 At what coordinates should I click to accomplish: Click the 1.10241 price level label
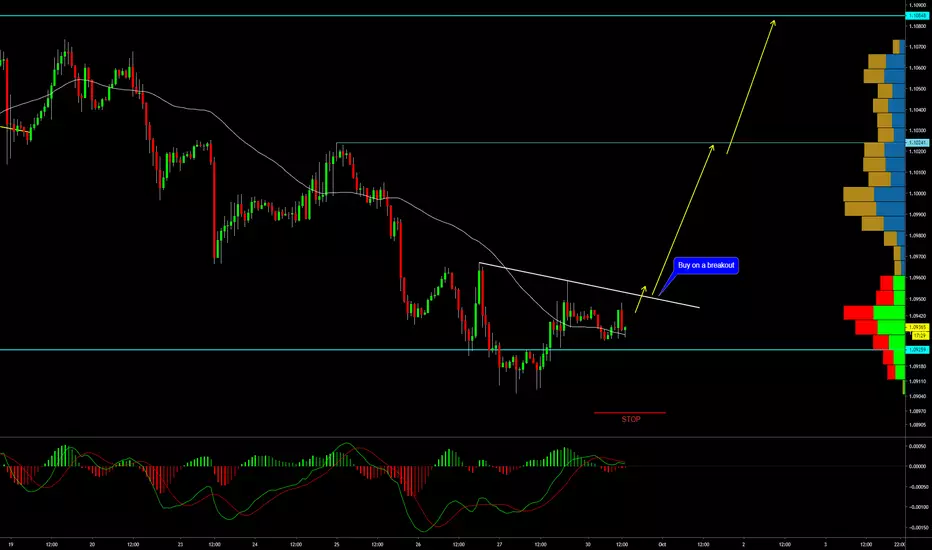coord(916,143)
